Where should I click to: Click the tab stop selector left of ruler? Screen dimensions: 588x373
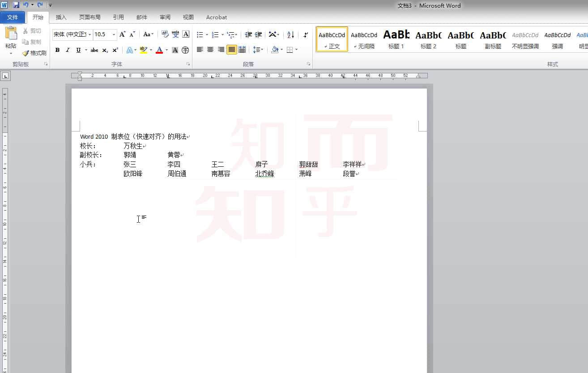(5, 76)
